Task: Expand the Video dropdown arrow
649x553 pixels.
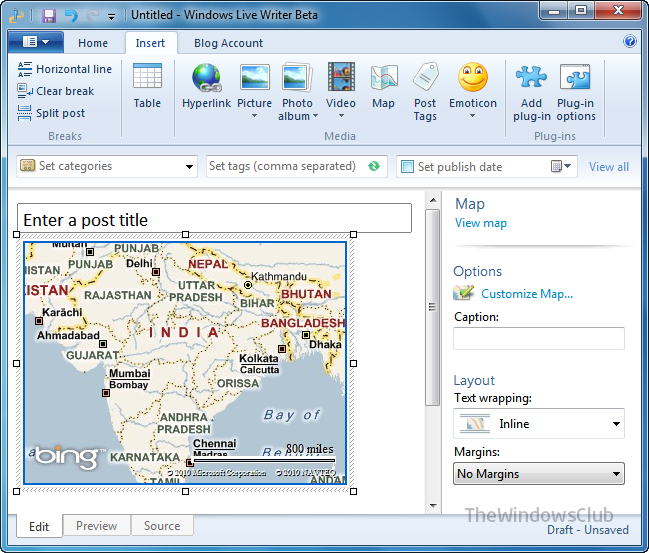Action: coord(341,116)
